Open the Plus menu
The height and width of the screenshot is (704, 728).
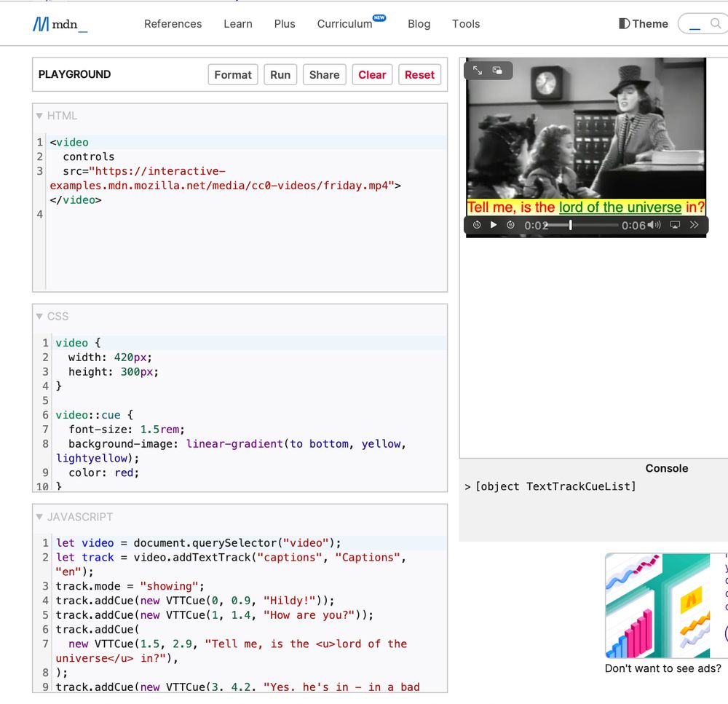(285, 24)
